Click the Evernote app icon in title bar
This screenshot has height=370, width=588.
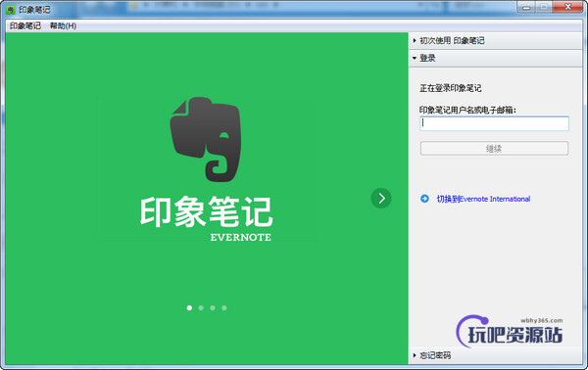(x=11, y=10)
